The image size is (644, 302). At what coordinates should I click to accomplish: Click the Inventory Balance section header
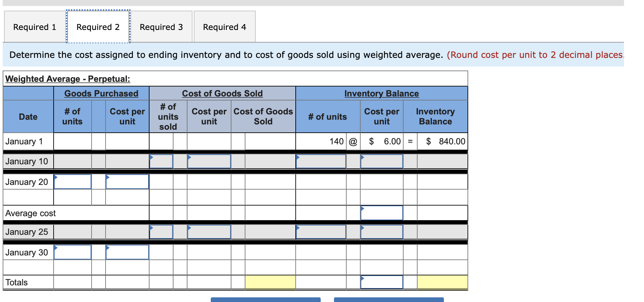tap(382, 93)
